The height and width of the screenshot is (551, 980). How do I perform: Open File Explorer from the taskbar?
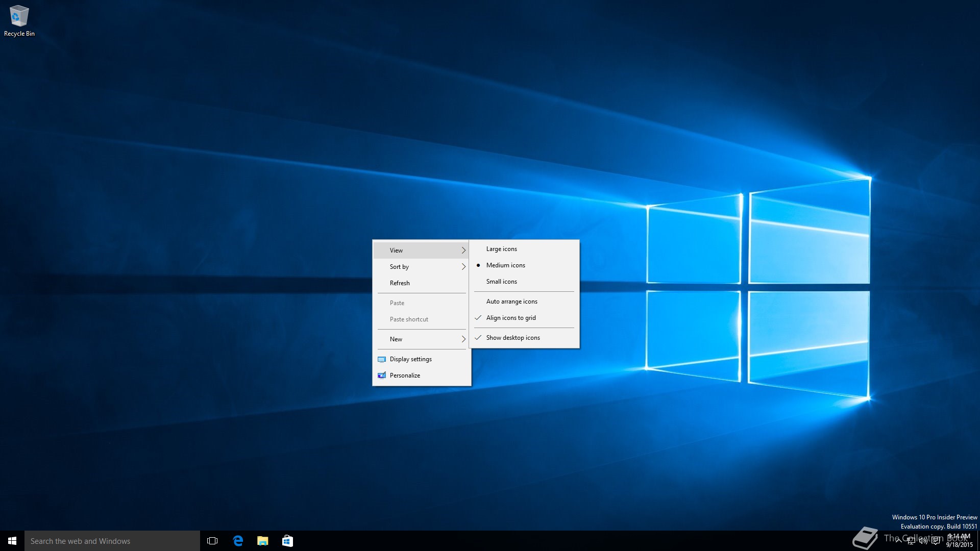pyautogui.click(x=262, y=541)
